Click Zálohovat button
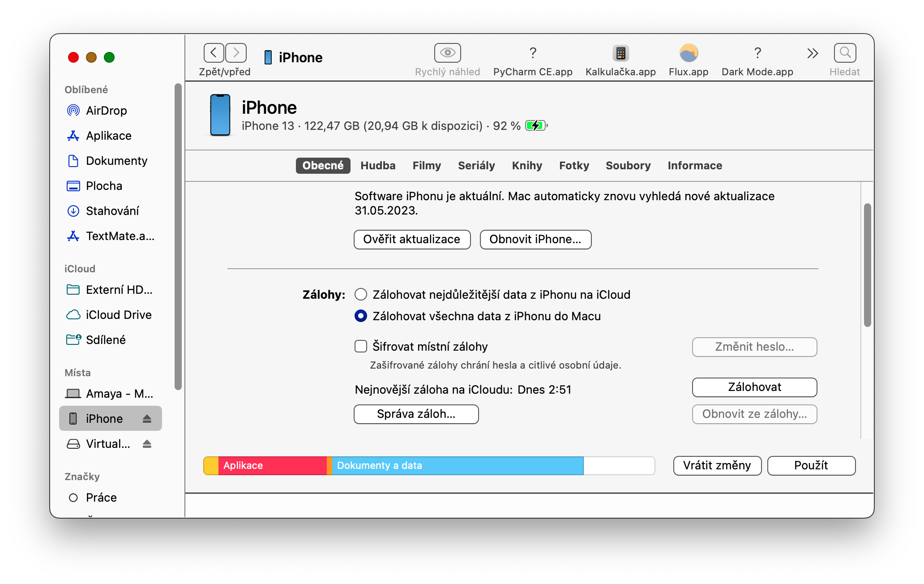Viewport: 924px width, 584px height. pos(754,387)
